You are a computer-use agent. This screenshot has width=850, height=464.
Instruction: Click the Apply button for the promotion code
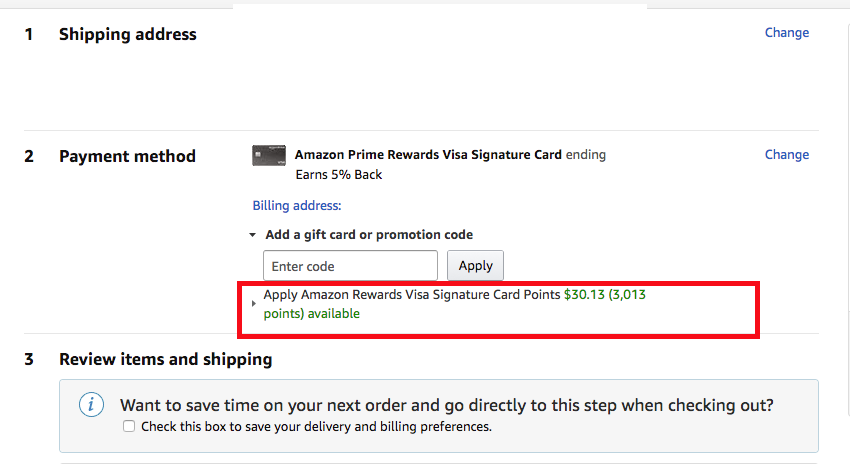475,266
